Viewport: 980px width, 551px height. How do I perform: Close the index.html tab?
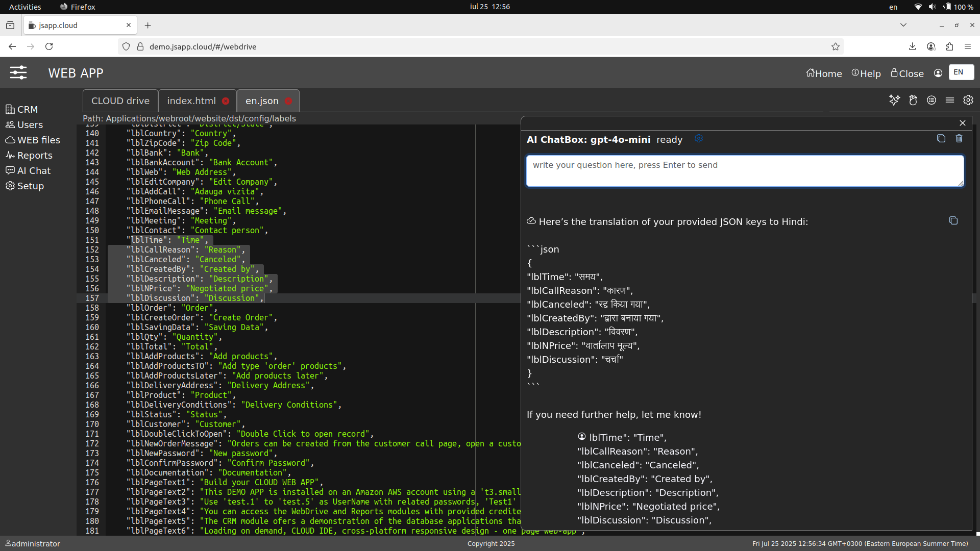click(226, 101)
